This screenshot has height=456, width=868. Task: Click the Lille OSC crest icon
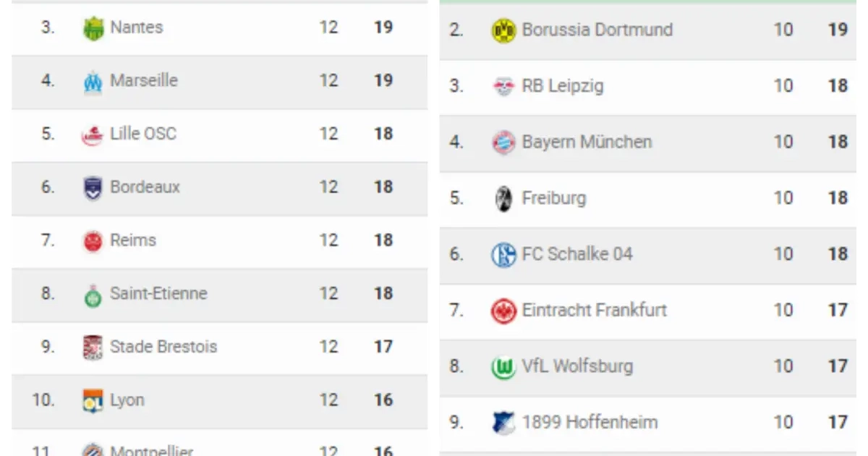[93, 135]
